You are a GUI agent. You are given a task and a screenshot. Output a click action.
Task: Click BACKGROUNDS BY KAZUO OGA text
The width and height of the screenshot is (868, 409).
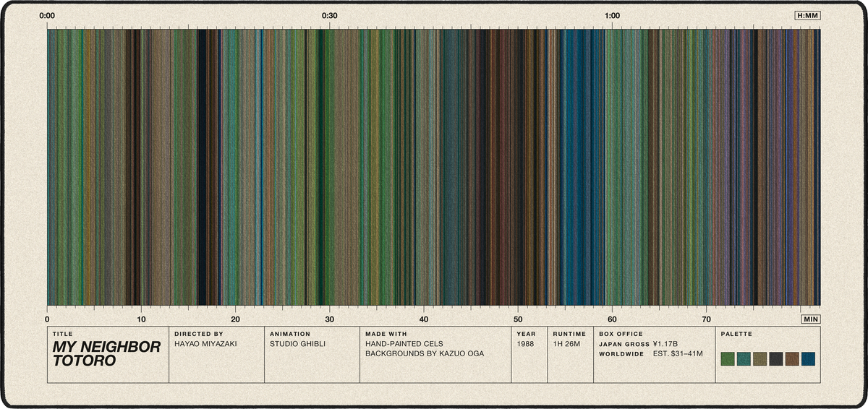click(425, 354)
